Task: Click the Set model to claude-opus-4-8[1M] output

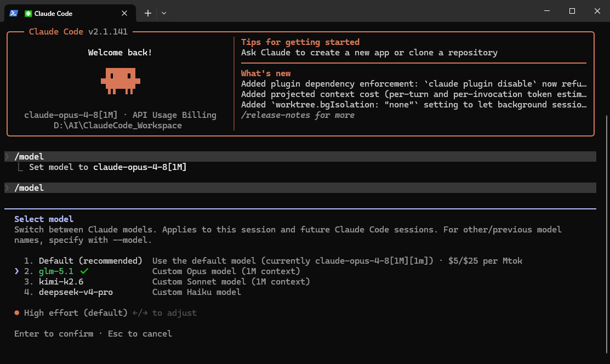Action: coord(108,167)
